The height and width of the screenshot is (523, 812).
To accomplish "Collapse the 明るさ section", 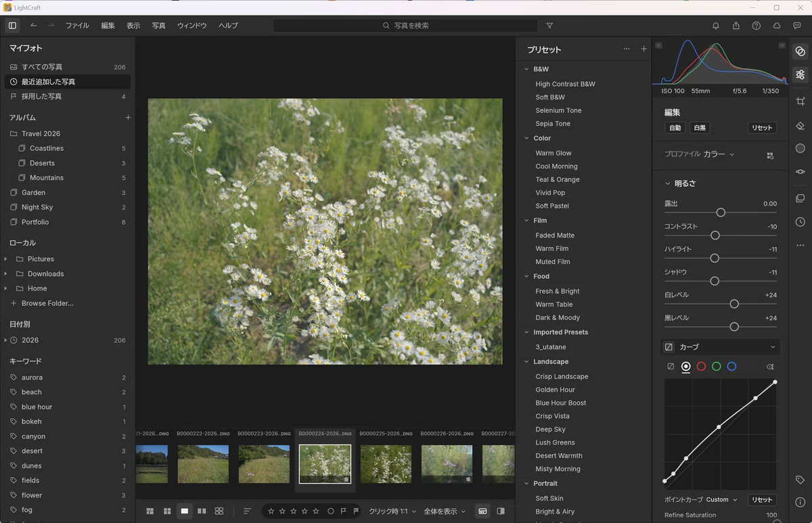I will pyautogui.click(x=668, y=183).
